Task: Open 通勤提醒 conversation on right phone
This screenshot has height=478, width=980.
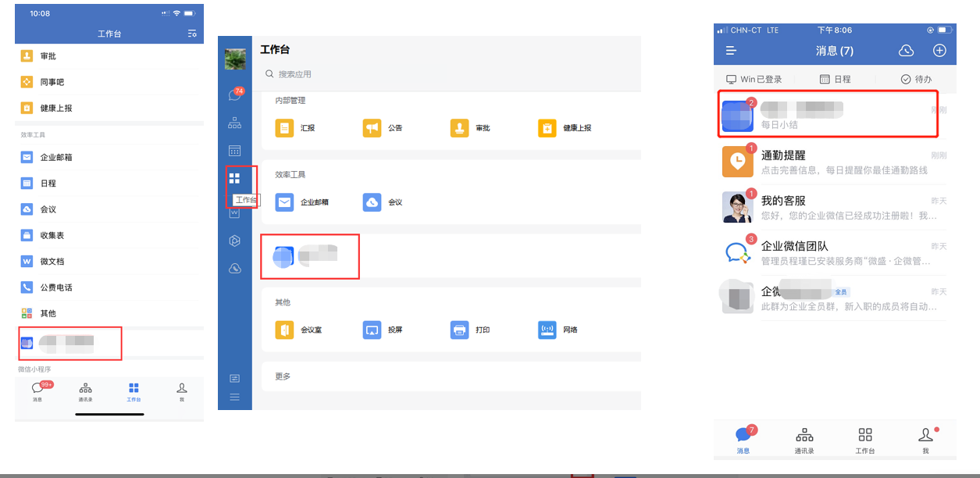Action: 834,162
